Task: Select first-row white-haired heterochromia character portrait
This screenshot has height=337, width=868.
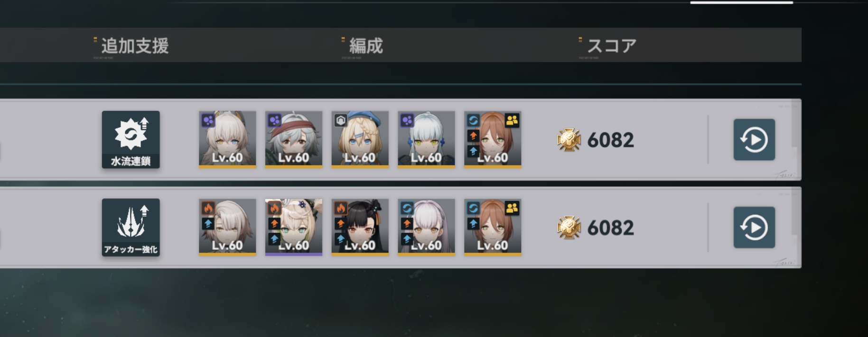Action: [x=227, y=140]
